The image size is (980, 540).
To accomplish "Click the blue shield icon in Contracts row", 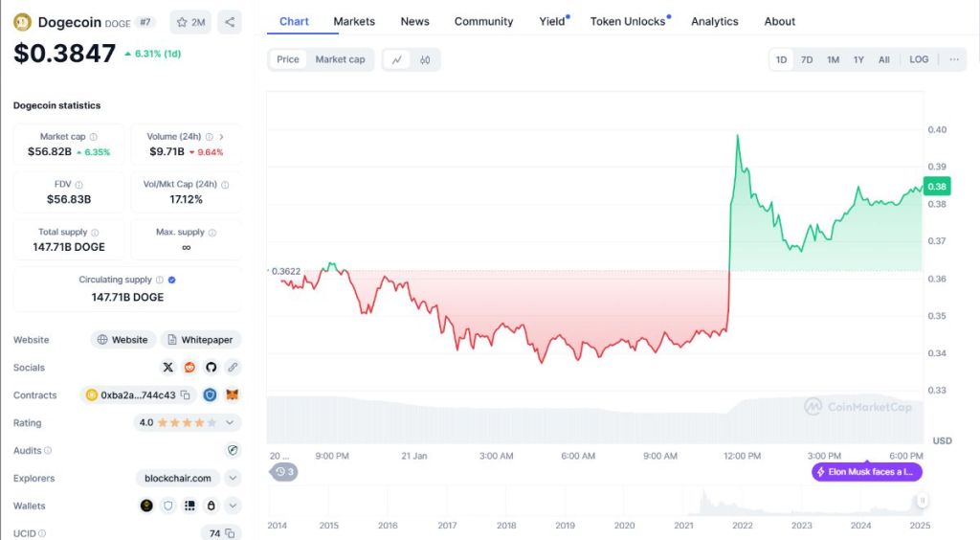I will pos(210,395).
